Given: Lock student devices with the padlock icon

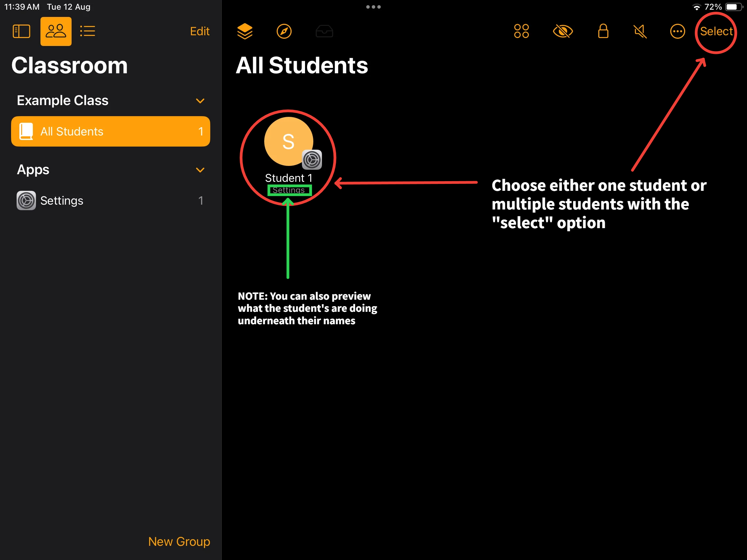Looking at the screenshot, I should tap(603, 31).
